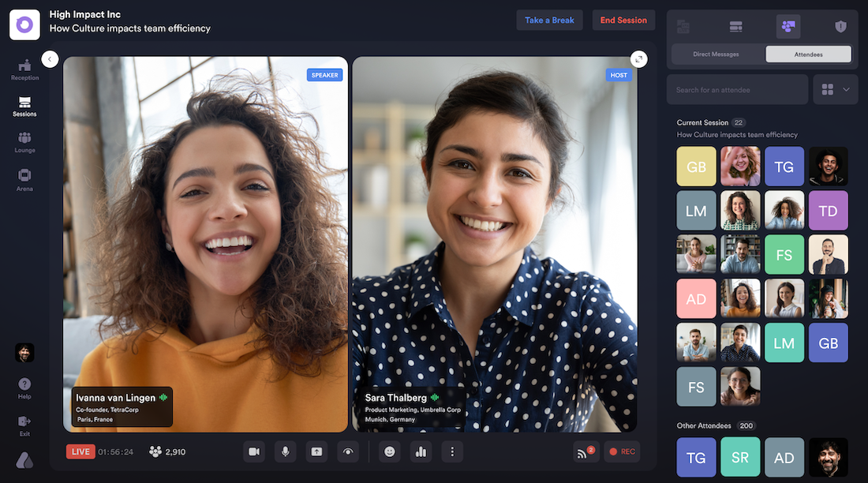Viewport: 868px width, 483px height.
Task: Click the red LIVE status badge
Action: tap(80, 452)
